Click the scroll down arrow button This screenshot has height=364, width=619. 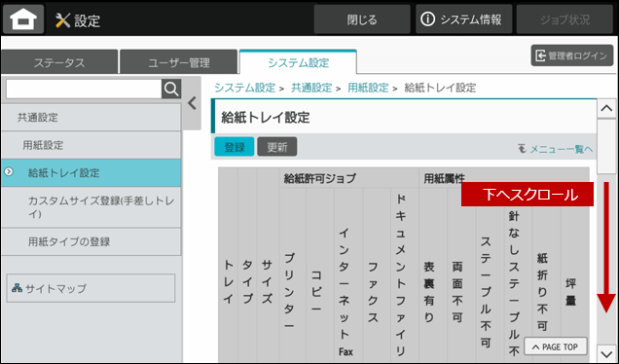pyautogui.click(x=606, y=353)
